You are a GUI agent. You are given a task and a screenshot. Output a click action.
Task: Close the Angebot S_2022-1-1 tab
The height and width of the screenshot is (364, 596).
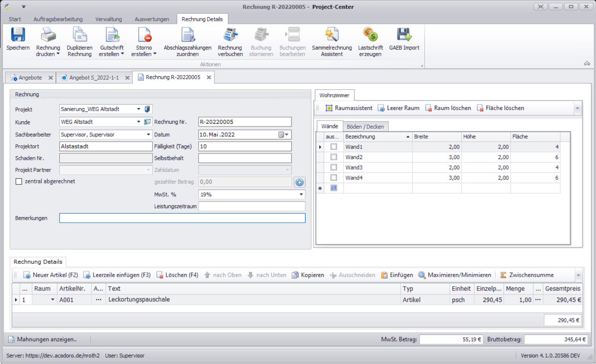point(127,78)
